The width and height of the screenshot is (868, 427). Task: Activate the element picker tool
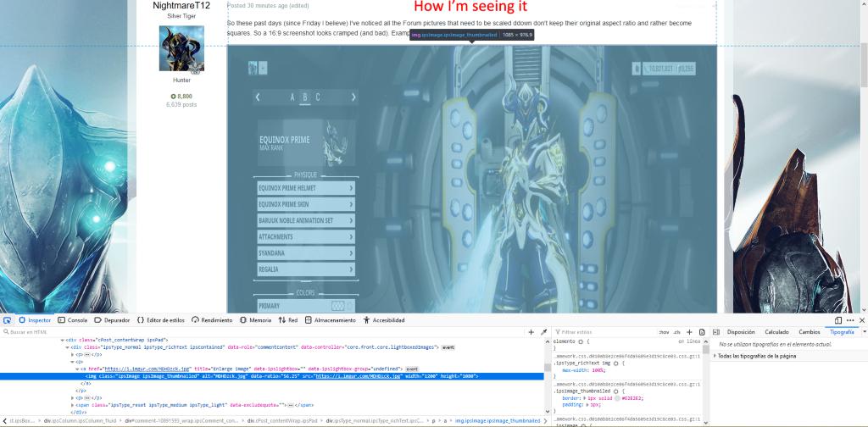7,320
